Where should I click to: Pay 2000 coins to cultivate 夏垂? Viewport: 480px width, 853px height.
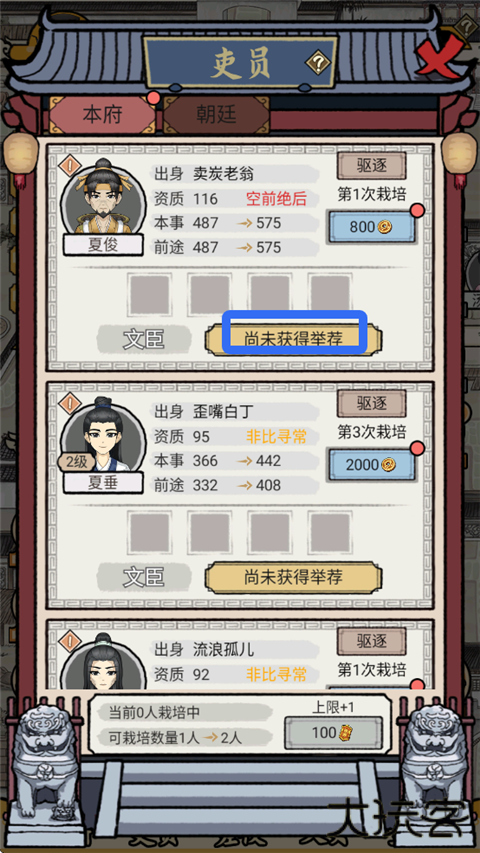tap(372, 465)
